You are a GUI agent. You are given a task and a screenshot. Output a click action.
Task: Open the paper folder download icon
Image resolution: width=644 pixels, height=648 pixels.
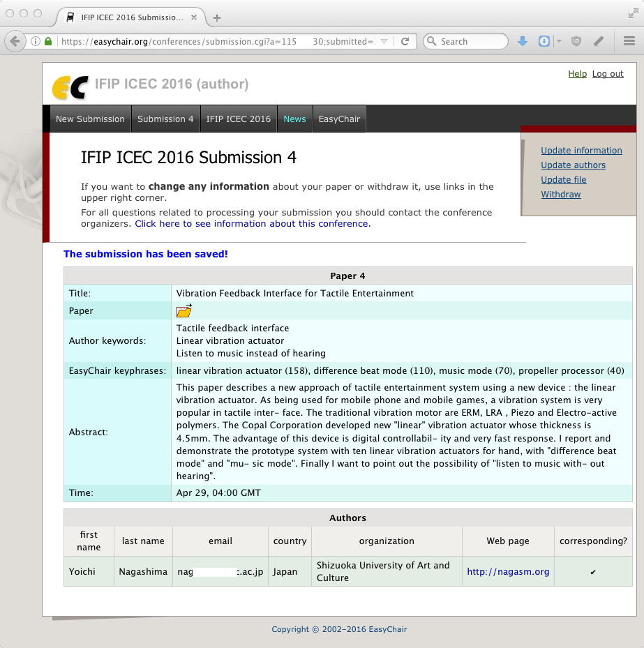pos(184,310)
